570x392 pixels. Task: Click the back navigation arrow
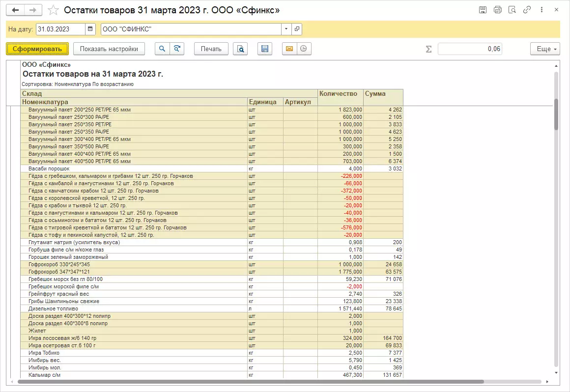(x=16, y=10)
